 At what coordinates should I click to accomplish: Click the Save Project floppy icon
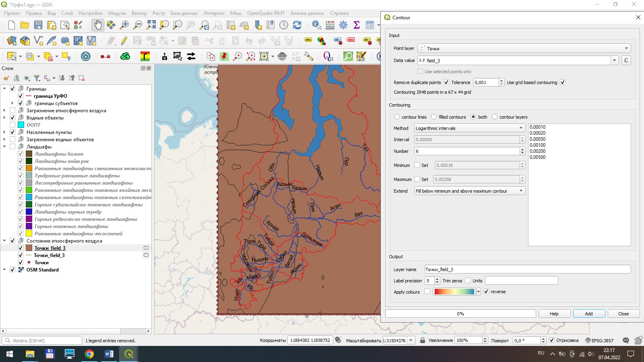coord(38,25)
